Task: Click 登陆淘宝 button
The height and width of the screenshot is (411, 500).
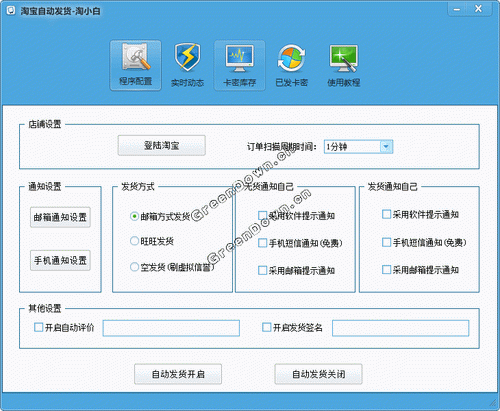Action: pyautogui.click(x=162, y=145)
